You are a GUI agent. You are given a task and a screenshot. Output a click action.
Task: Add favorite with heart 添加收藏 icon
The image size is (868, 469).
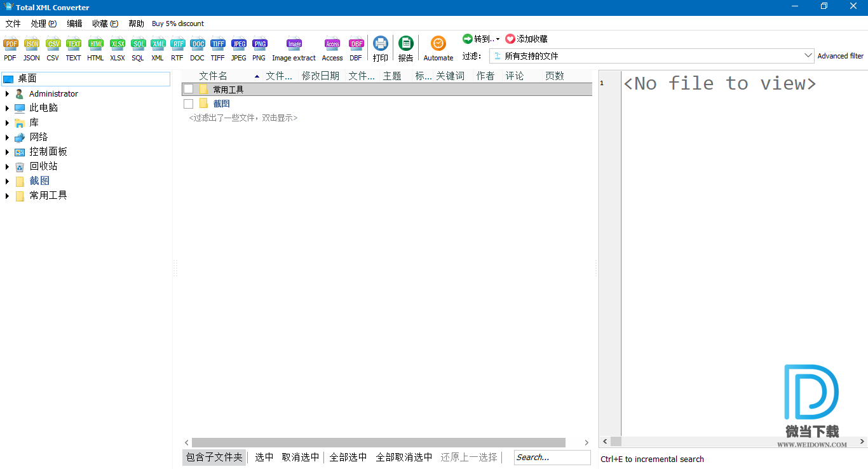coord(510,39)
